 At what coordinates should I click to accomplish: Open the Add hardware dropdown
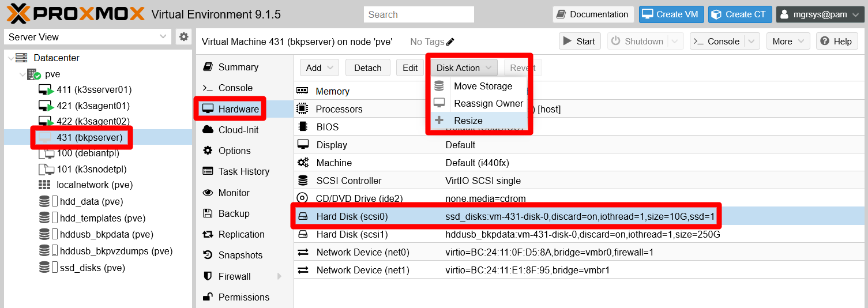[320, 67]
